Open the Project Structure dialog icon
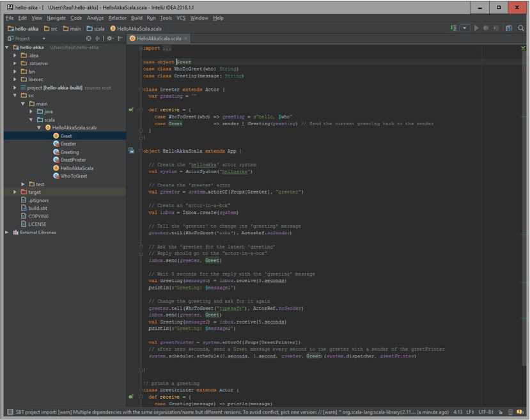The height and width of the screenshot is (420, 530). (x=509, y=28)
